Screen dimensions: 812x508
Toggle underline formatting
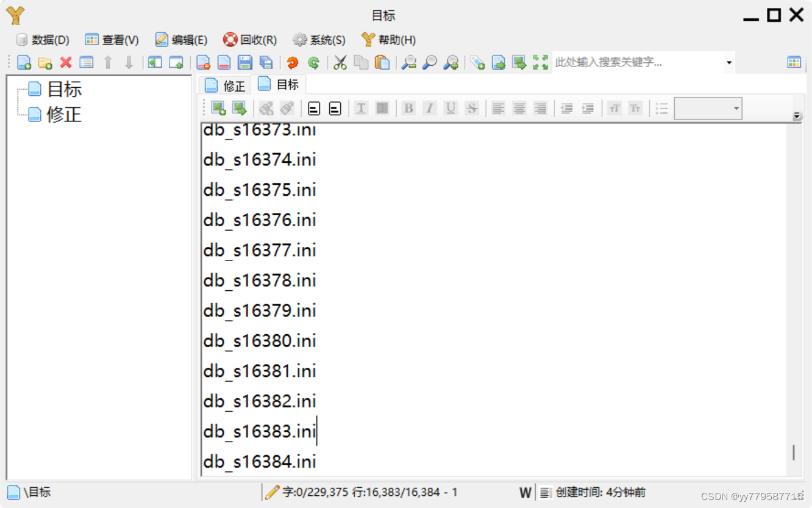451,109
